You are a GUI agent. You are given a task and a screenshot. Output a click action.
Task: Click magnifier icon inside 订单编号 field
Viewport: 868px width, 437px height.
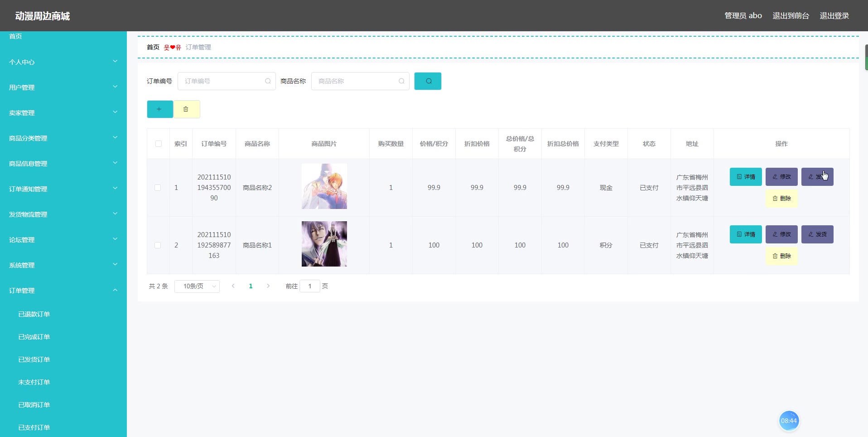(268, 81)
